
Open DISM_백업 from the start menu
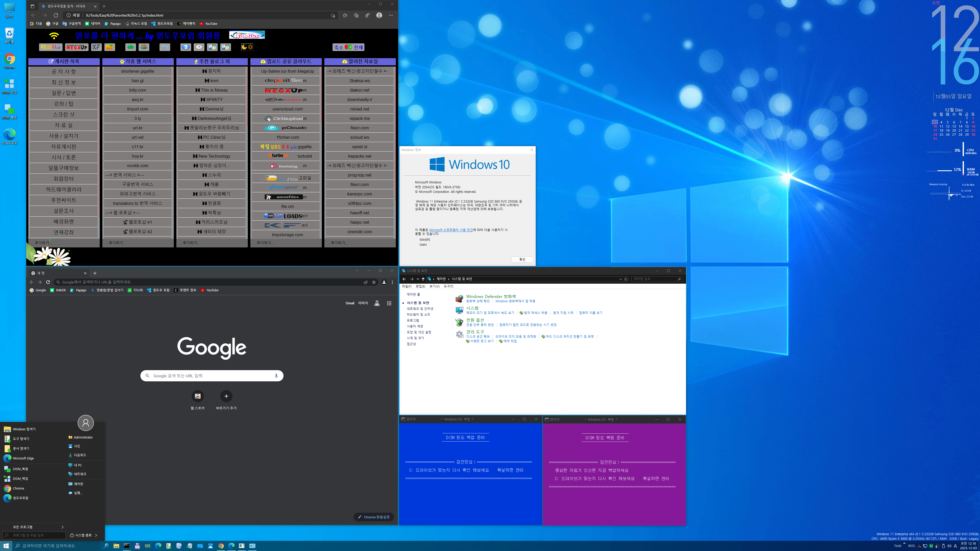20,479
